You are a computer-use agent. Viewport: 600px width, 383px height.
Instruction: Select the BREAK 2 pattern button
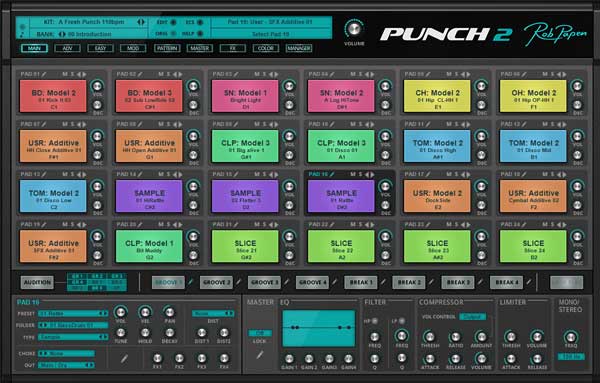[409, 282]
